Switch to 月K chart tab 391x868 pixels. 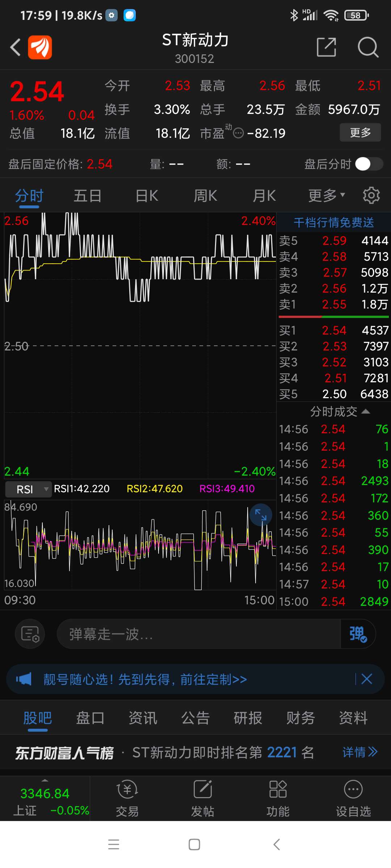(264, 196)
